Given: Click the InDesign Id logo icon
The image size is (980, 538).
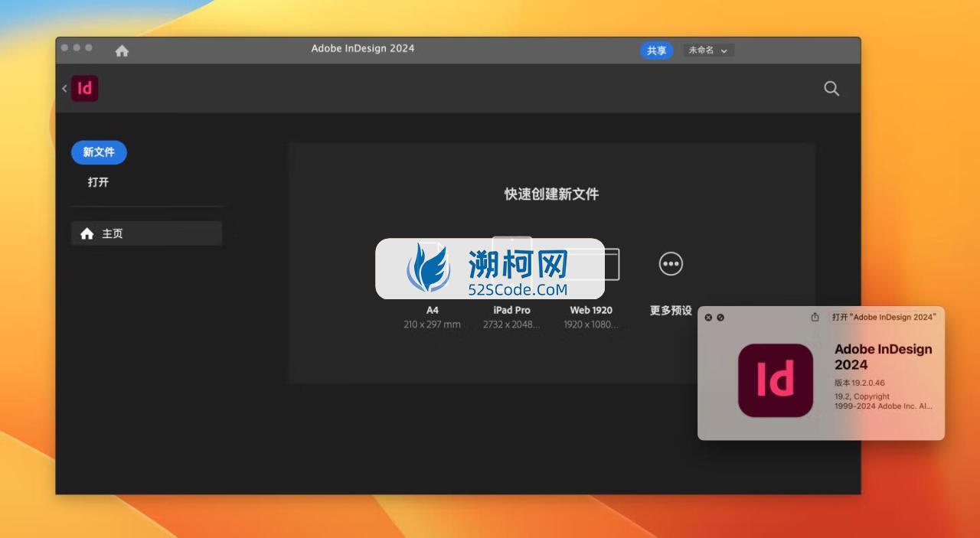Looking at the screenshot, I should [x=85, y=89].
